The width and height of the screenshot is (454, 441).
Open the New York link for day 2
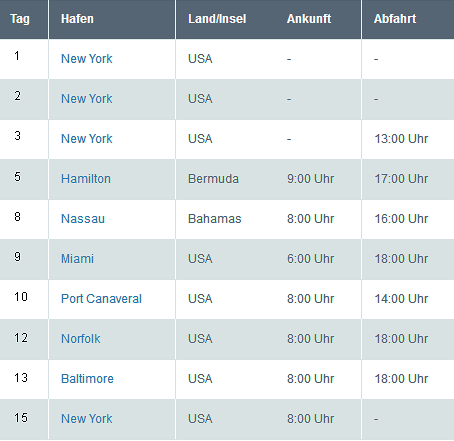87,99
